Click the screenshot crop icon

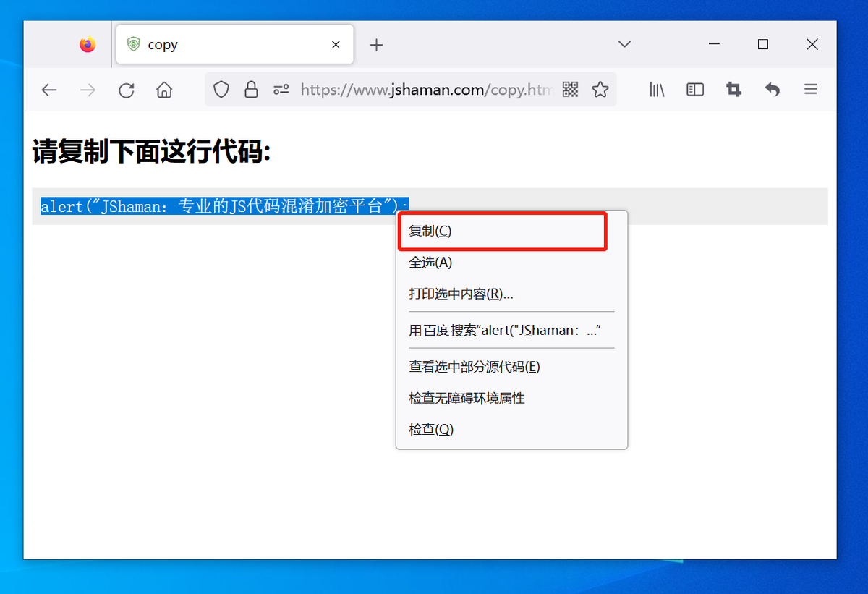point(733,90)
